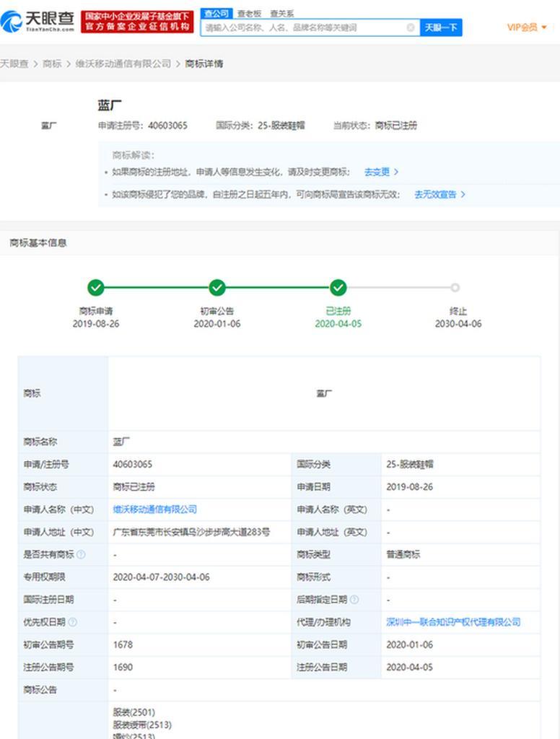The height and width of the screenshot is (739, 560).
Task: Click the 已注册 green check step
Action: (x=338, y=287)
